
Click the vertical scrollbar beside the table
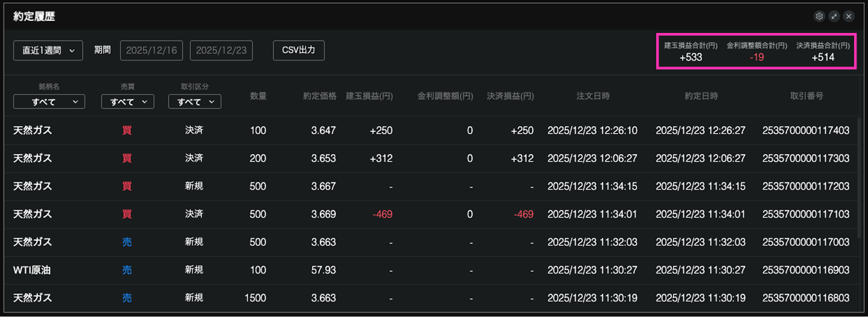click(859, 174)
